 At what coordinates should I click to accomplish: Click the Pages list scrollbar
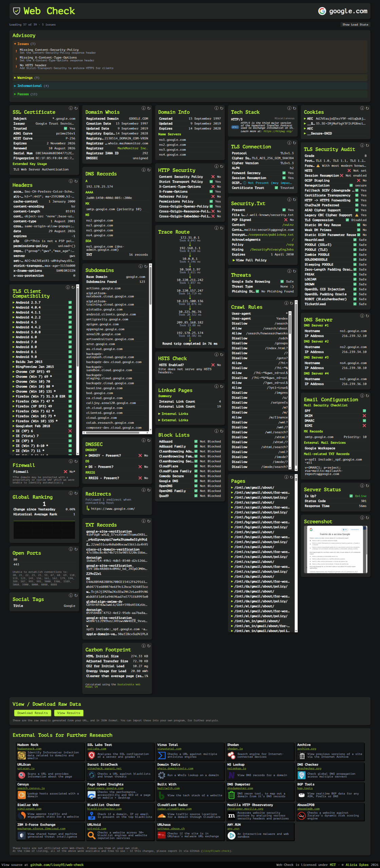click(296, 553)
